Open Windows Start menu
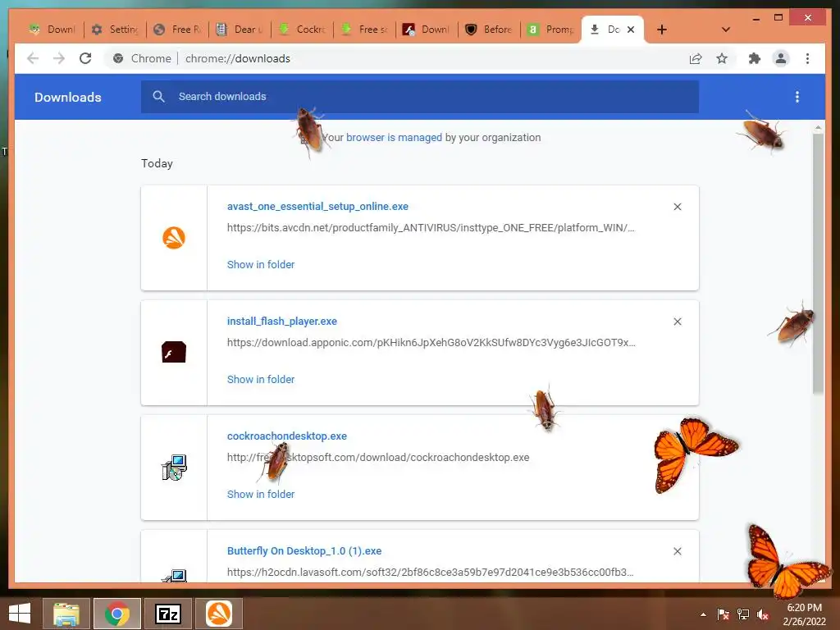Screen dimensions: 840x630 [x=20, y=614]
